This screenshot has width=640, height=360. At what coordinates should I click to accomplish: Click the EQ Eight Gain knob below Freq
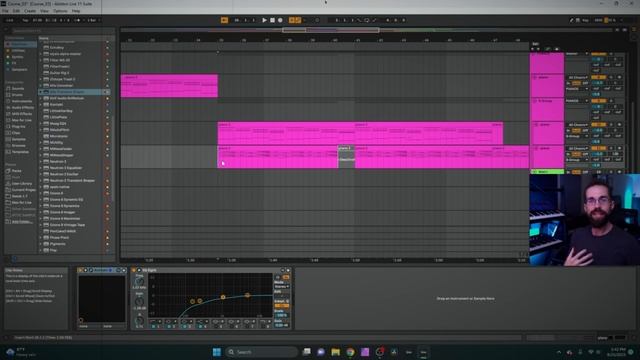pos(139,302)
